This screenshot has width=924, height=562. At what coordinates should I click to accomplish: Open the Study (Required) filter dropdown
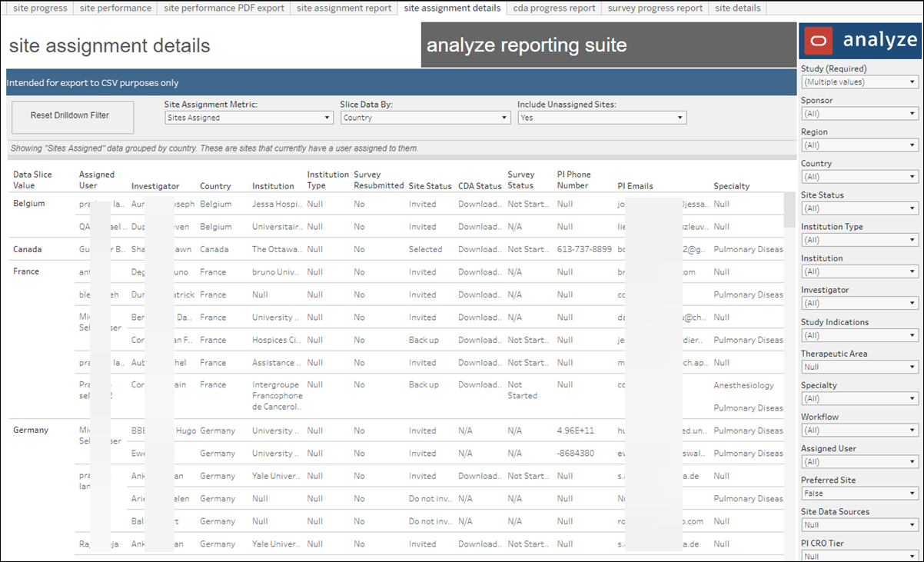click(x=859, y=81)
